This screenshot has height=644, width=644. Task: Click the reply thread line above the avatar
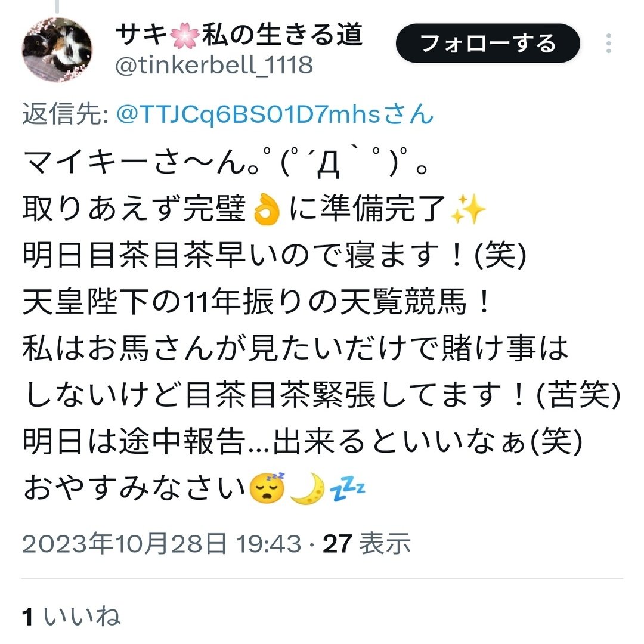click(x=57, y=6)
